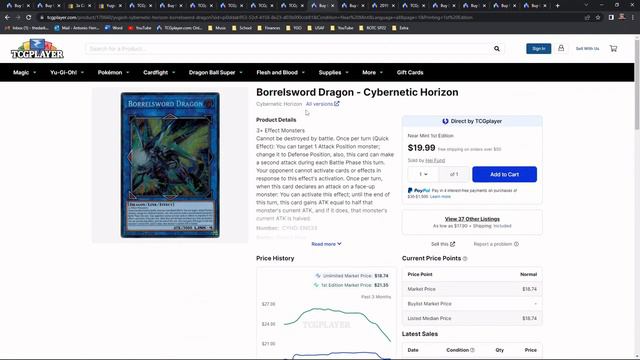Open the quantity selector dropdown

[423, 174]
